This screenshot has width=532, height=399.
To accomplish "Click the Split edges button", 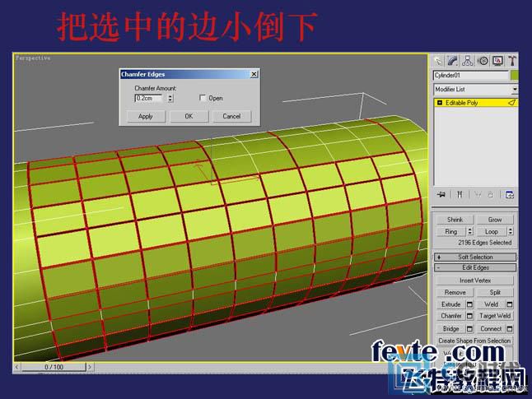I will click(x=495, y=292).
